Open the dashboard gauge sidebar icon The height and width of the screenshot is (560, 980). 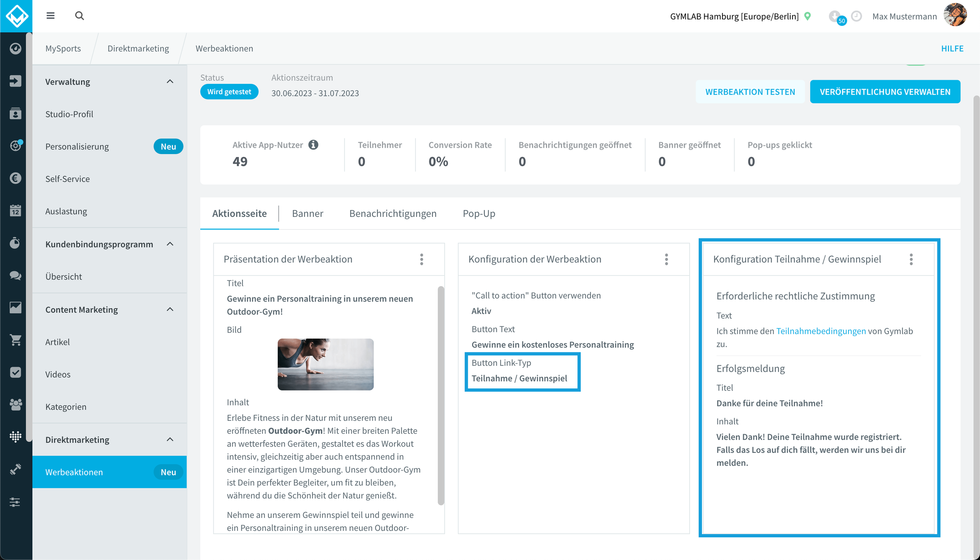tap(15, 49)
